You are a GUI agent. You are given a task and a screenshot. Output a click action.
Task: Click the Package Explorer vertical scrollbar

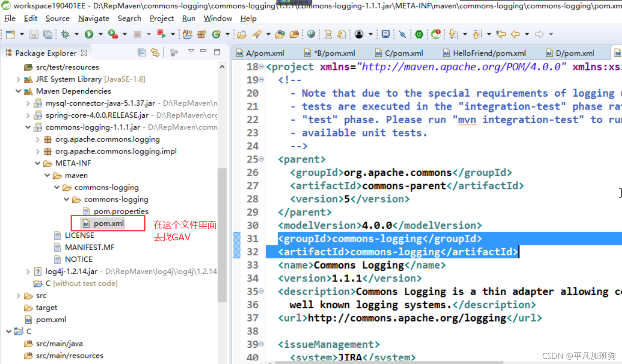coord(222,235)
